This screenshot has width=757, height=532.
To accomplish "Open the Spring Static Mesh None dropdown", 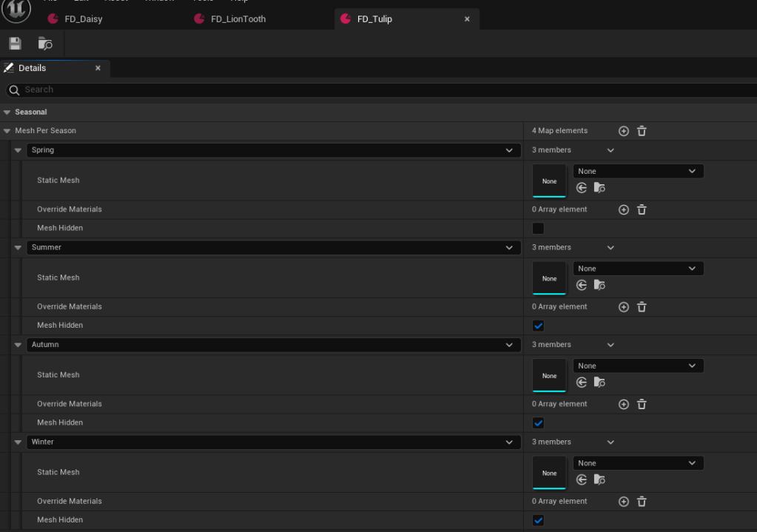I will point(638,172).
